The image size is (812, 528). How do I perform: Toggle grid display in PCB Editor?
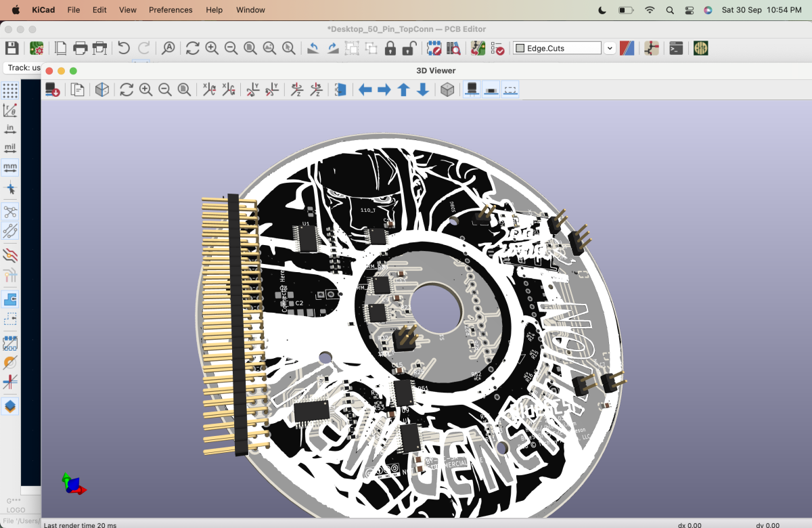pos(10,91)
